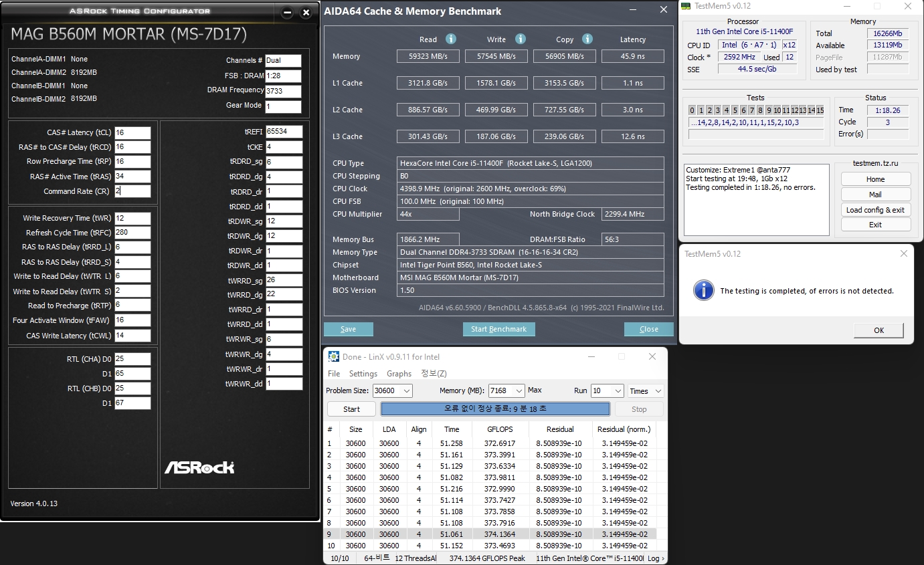Click the Memory Type field in AIDA64
924x565 pixels.
tap(531, 252)
